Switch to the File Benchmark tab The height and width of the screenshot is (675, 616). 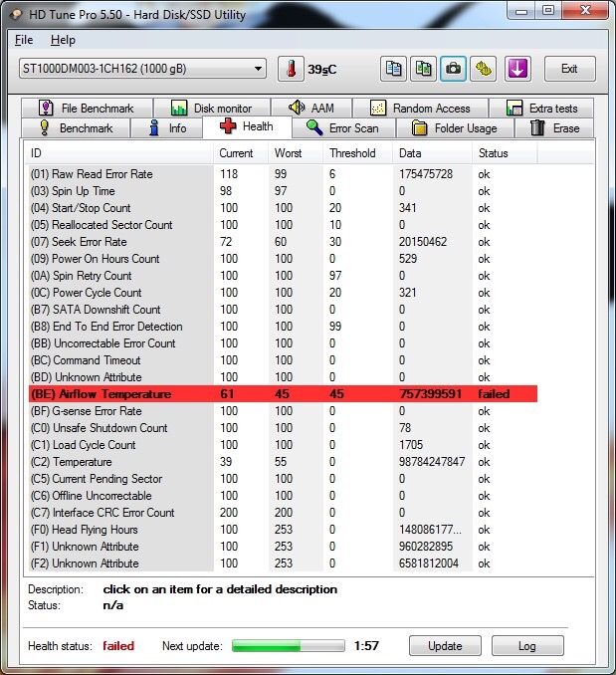87,109
